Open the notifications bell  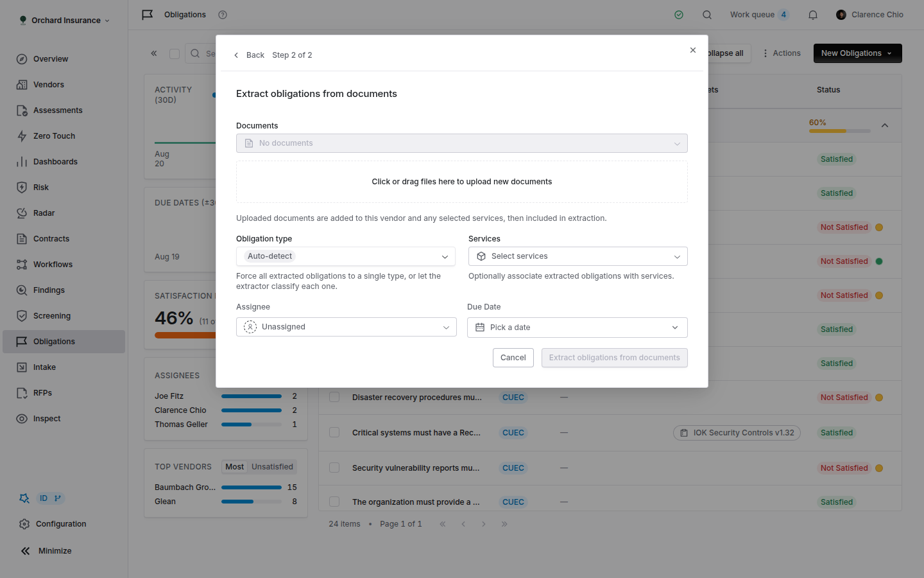[x=813, y=15]
